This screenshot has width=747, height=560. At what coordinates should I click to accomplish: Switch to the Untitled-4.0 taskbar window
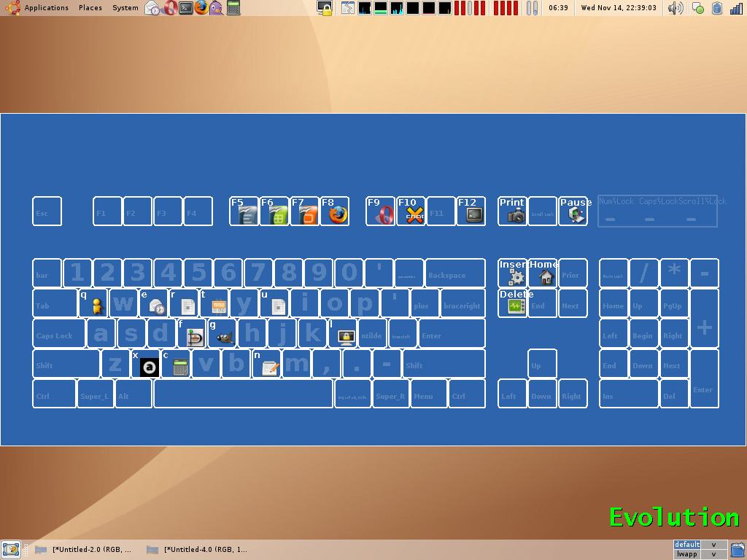(x=197, y=550)
